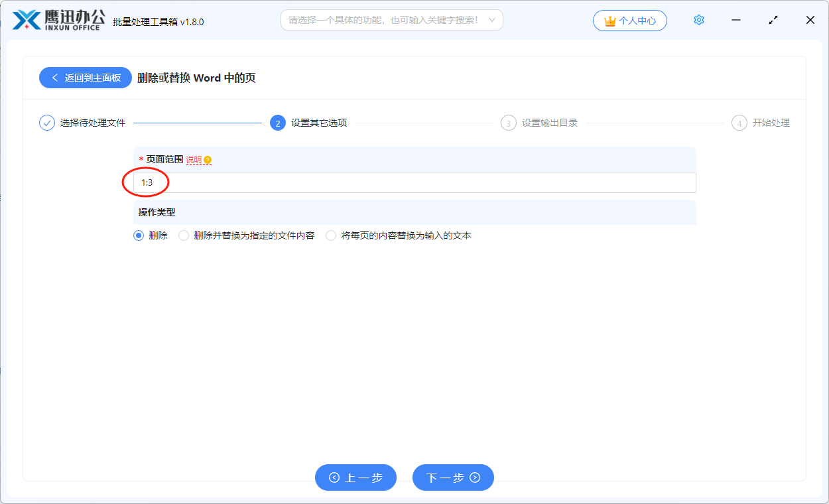Select the 删除 radio option
Screen dimensions: 829x504
(139, 235)
